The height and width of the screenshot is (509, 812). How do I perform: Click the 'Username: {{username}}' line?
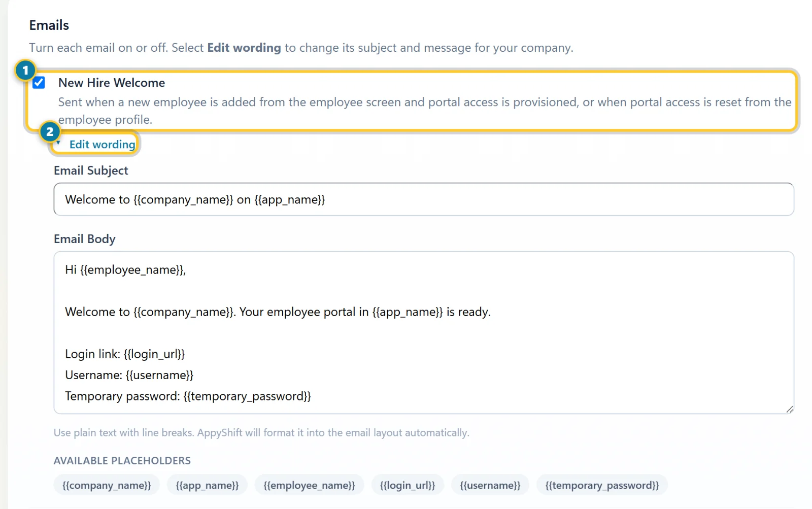(129, 375)
